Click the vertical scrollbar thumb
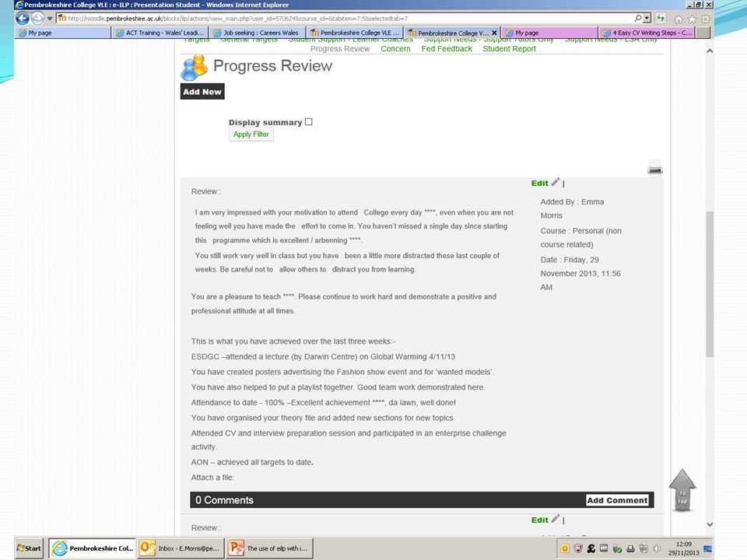 coord(710,284)
